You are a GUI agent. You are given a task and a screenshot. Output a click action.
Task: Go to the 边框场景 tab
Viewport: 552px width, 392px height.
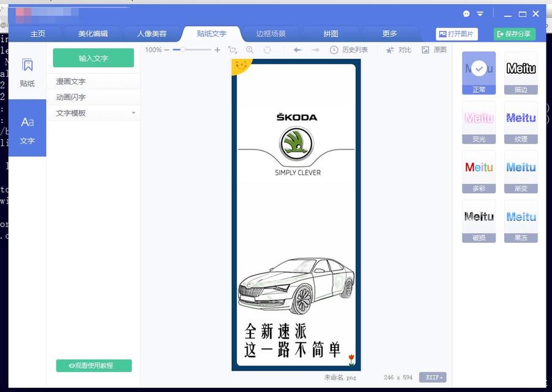coord(270,34)
